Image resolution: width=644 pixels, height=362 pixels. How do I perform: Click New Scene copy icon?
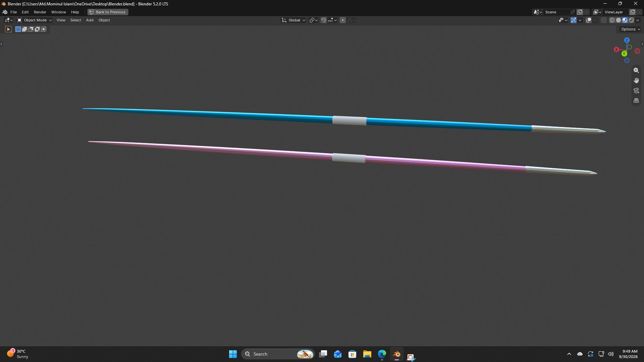[580, 12]
